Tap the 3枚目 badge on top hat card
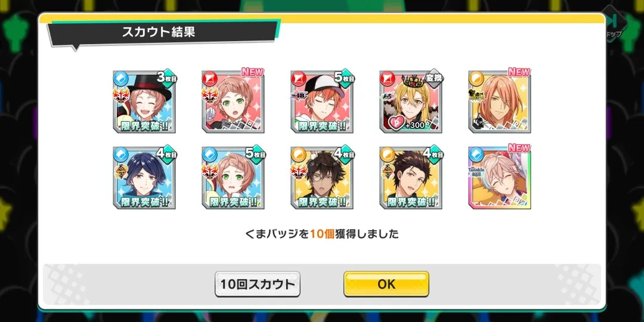Image resolution: width=644 pixels, height=322 pixels. [x=166, y=77]
